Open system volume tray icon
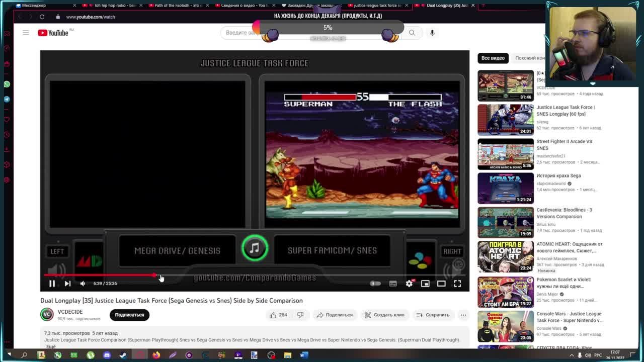The image size is (644, 362). (x=588, y=355)
